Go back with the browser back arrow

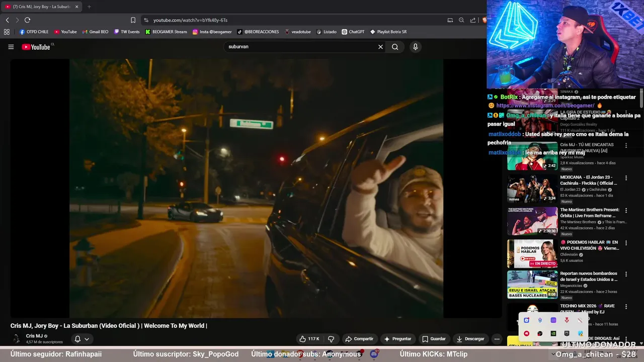tap(7, 20)
